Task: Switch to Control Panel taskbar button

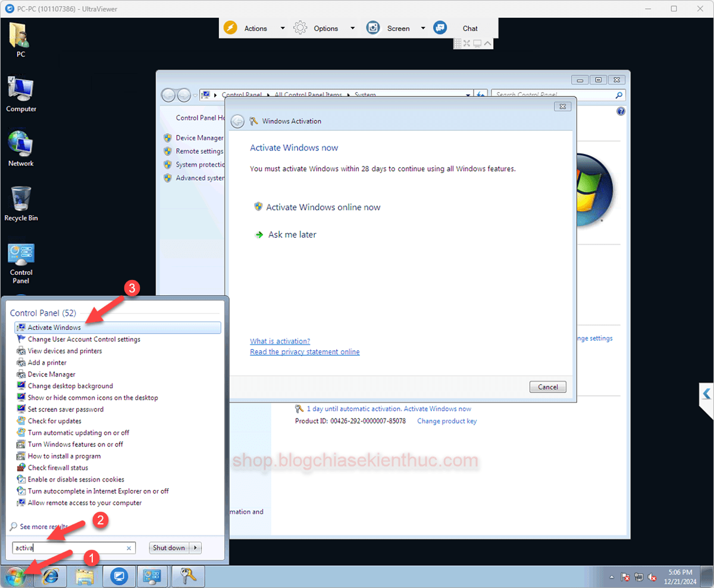Action: [153, 577]
